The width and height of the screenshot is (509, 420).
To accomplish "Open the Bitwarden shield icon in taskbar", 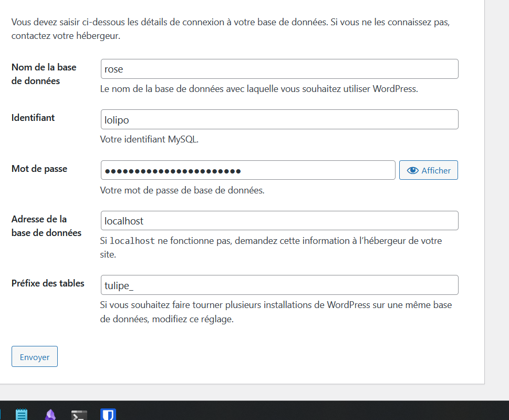I will click(108, 414).
